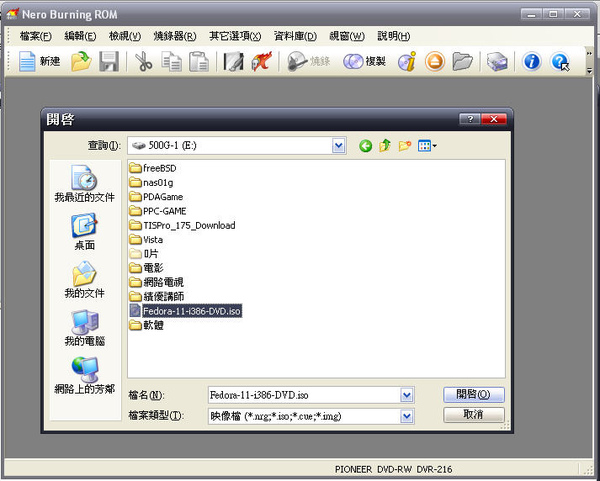
Task: Go to 我的文件 My Documents place
Action: pos(85,280)
